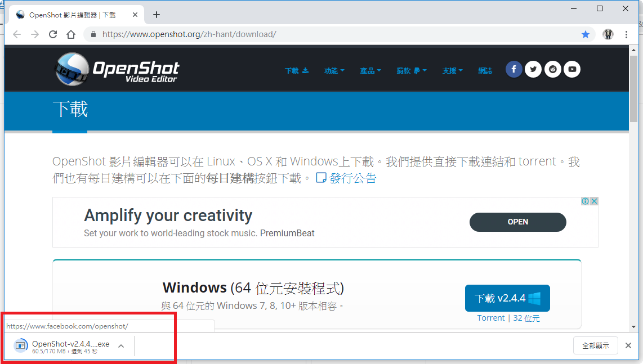
Task: Expand the 捐款 dropdown menu
Action: [x=412, y=70]
